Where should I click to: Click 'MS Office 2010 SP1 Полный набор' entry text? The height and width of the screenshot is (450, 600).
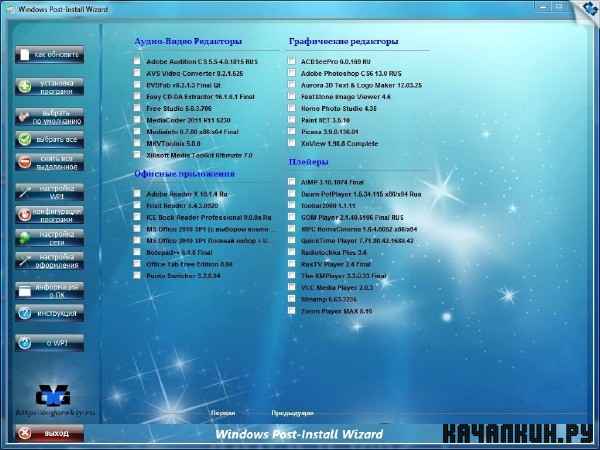point(208,241)
